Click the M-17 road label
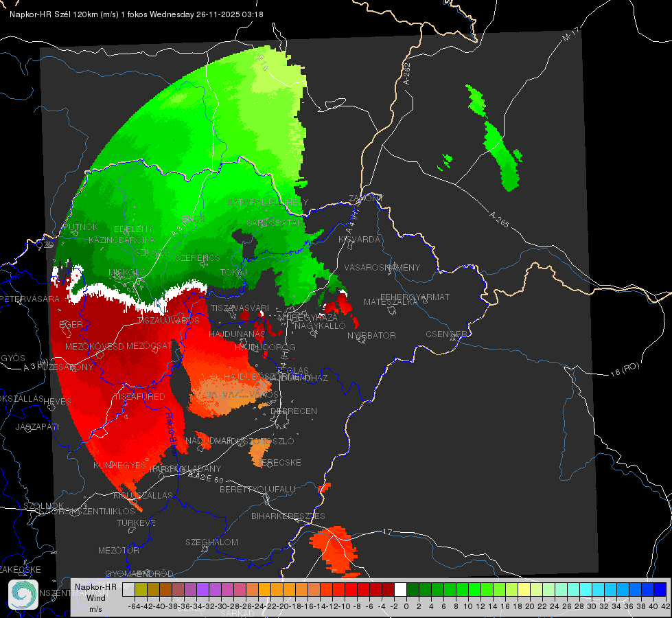The width and height of the screenshot is (672, 618). coord(570,34)
